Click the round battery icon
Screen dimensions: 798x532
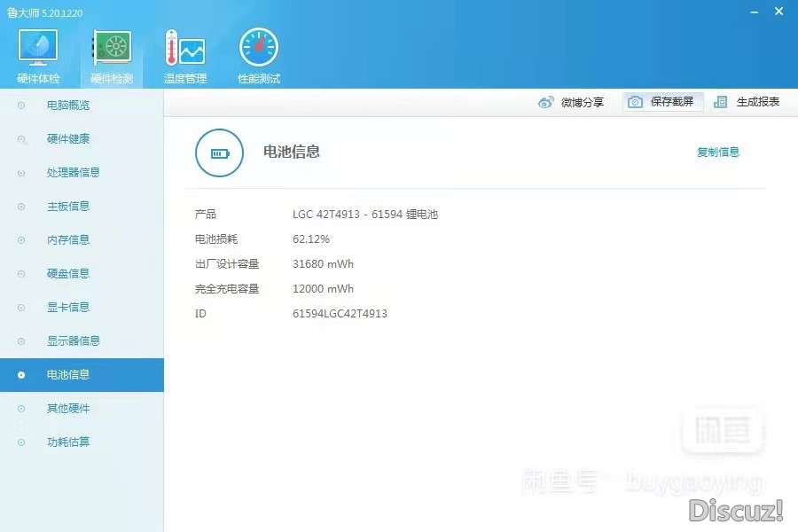219,153
